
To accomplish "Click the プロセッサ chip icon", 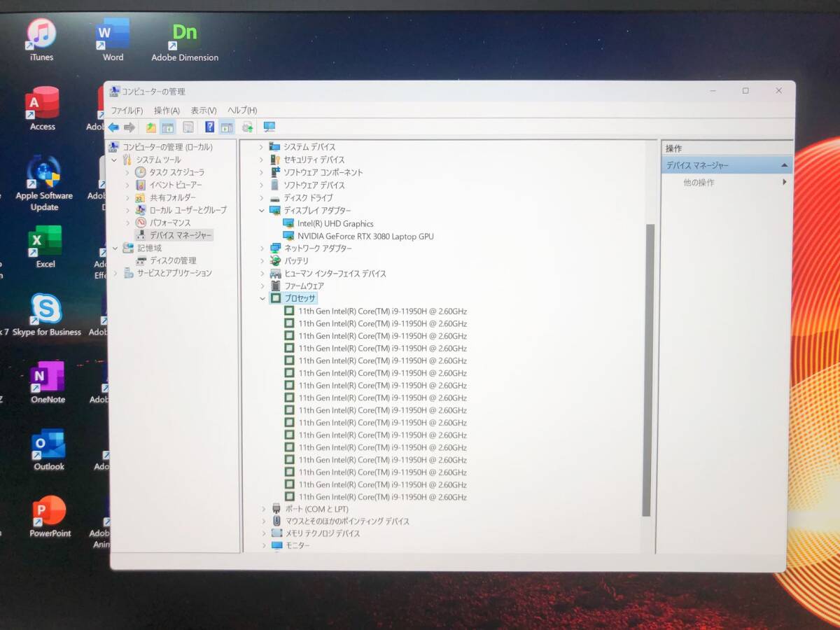I will pos(275,298).
